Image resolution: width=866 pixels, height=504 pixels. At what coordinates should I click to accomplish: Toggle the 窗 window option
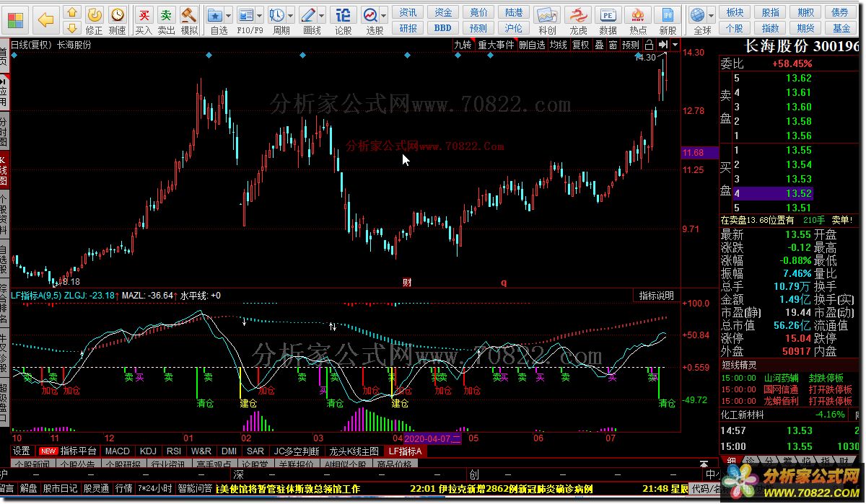point(613,45)
